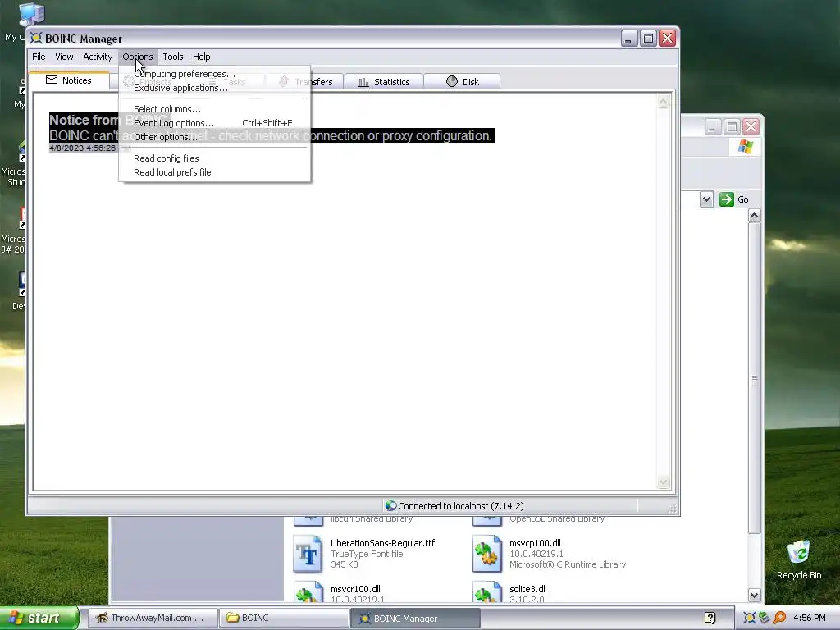Click Explorer scrollbar up arrow
Viewport: 840px width, 630px height.
click(755, 216)
